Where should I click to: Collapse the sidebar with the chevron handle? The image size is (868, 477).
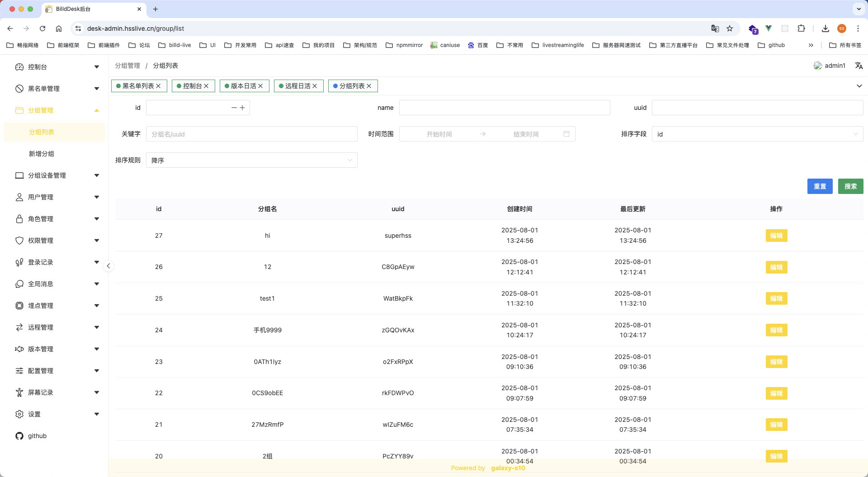click(x=108, y=266)
